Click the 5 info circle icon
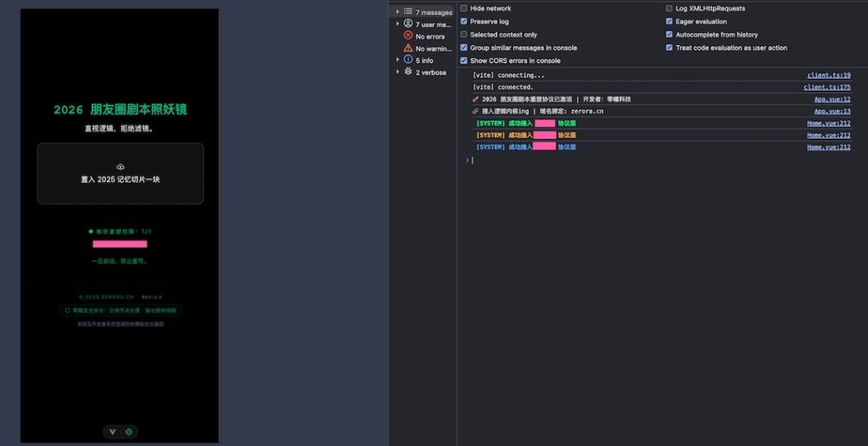 [408, 60]
